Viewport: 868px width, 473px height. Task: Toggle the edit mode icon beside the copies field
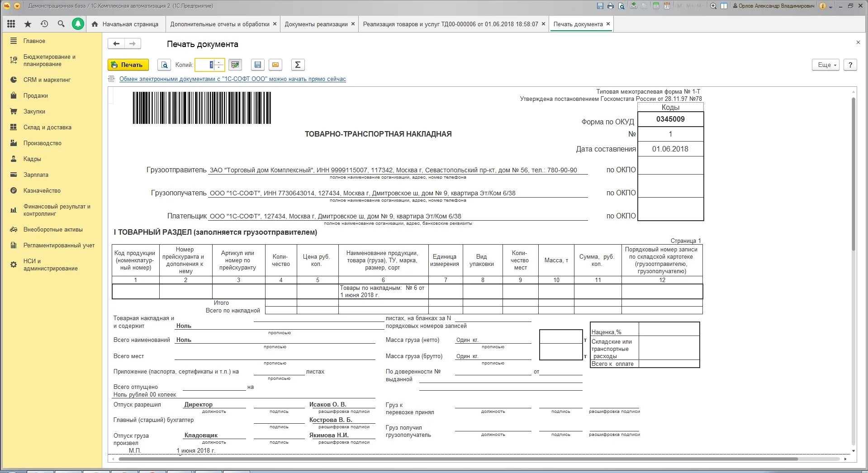(235, 65)
